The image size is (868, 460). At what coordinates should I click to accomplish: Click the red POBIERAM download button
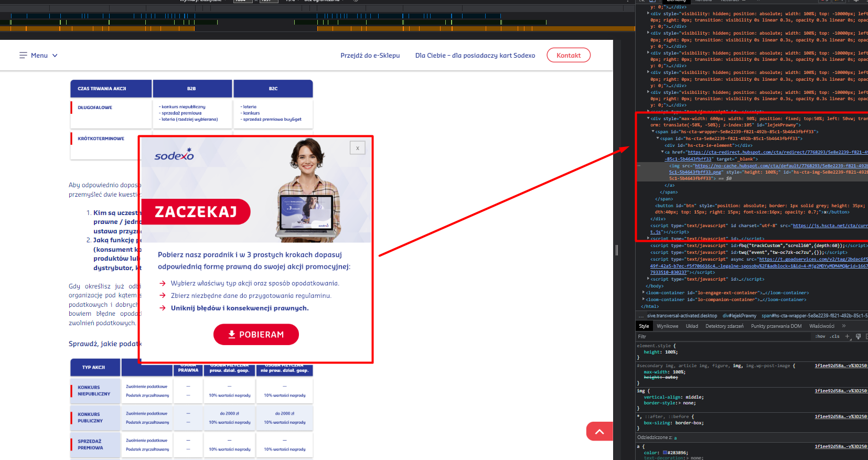coord(256,334)
